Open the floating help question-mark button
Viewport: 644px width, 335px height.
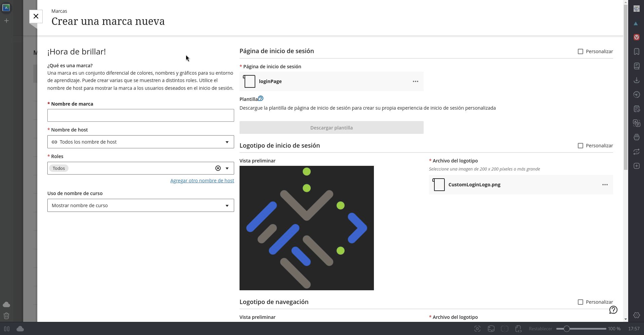(613, 310)
